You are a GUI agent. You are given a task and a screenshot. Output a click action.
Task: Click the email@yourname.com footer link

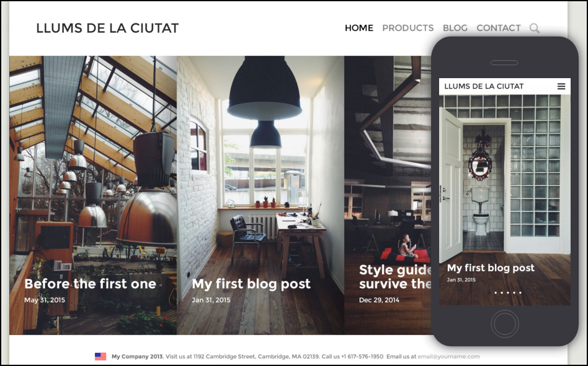click(448, 357)
